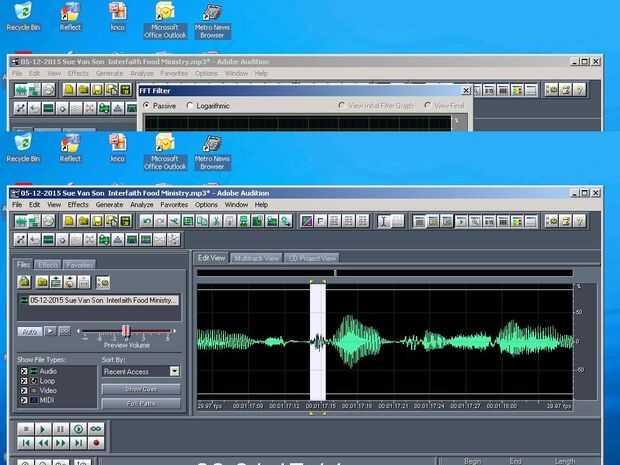Toggle the preview Loop button beside Auto

pyautogui.click(x=64, y=331)
